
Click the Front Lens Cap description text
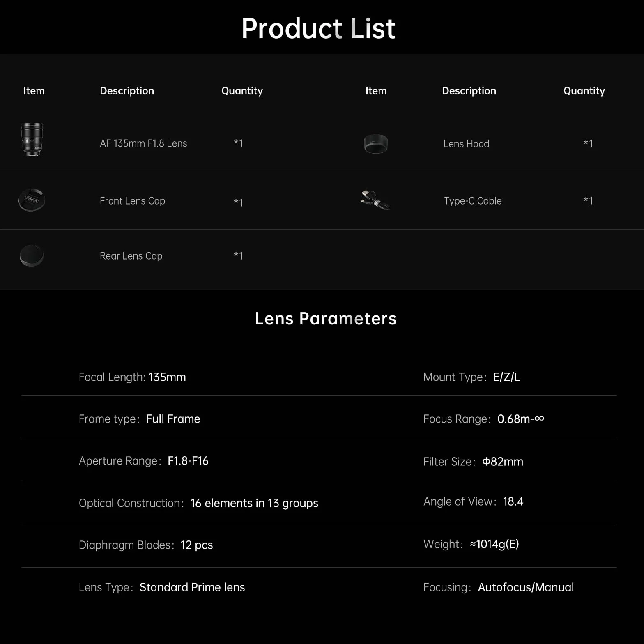point(132,201)
